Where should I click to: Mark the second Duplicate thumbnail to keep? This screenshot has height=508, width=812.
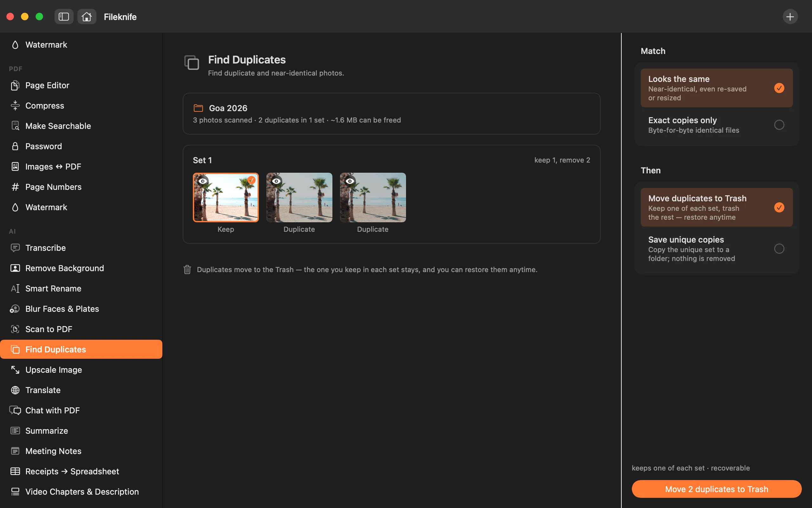373,197
